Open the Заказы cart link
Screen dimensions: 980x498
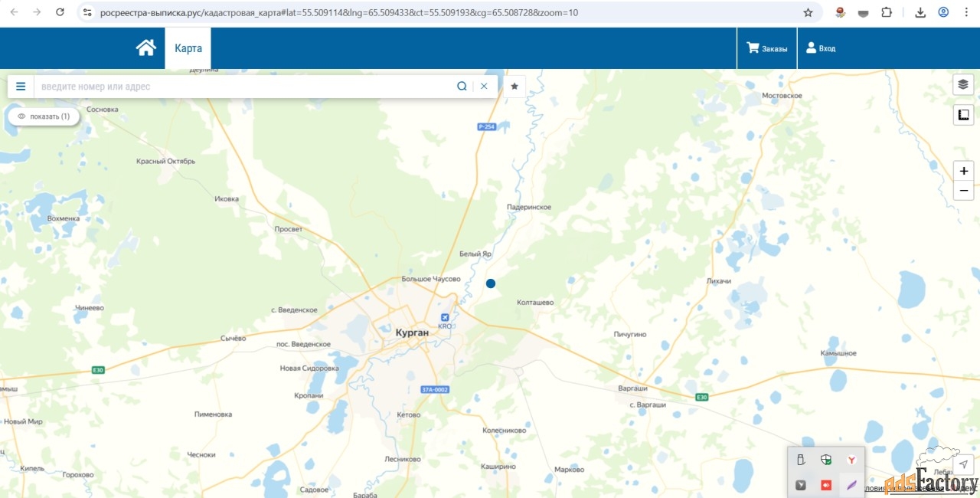click(x=767, y=48)
